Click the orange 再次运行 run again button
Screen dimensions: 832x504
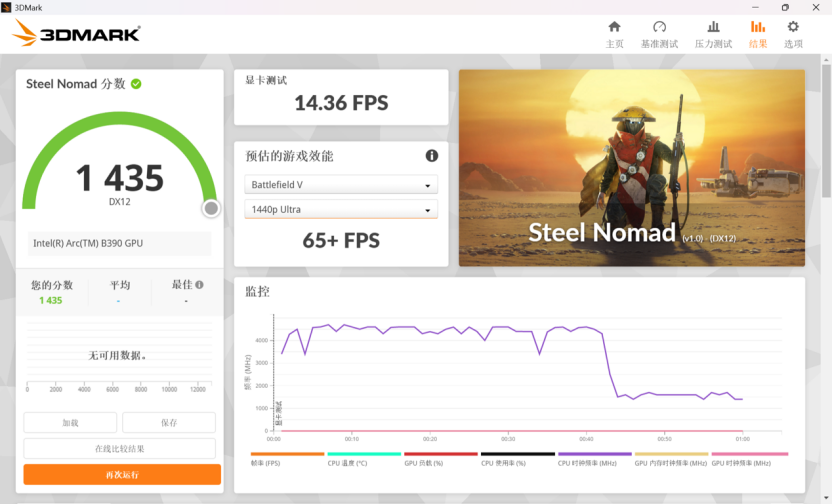click(x=122, y=475)
